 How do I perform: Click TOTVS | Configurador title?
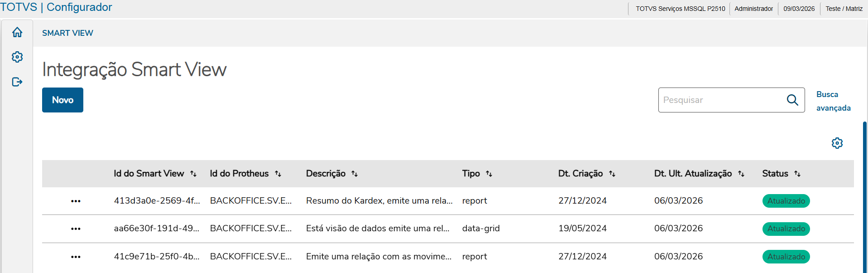pos(56,7)
